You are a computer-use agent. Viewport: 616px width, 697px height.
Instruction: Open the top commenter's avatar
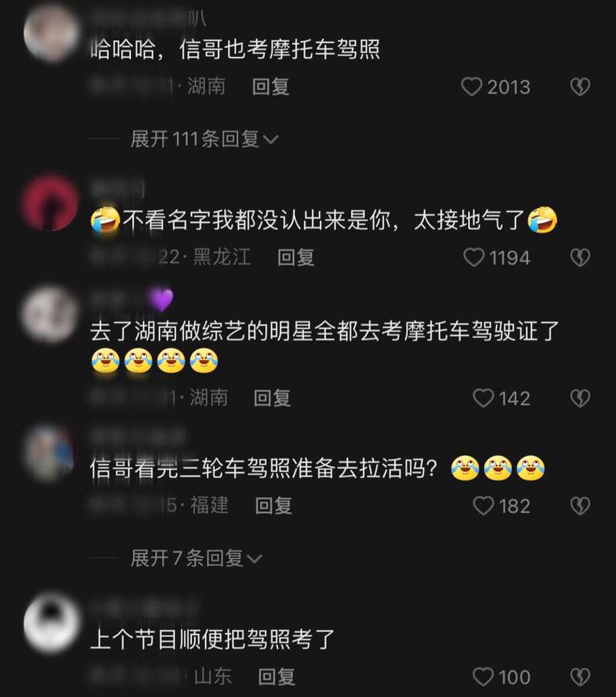click(50, 33)
